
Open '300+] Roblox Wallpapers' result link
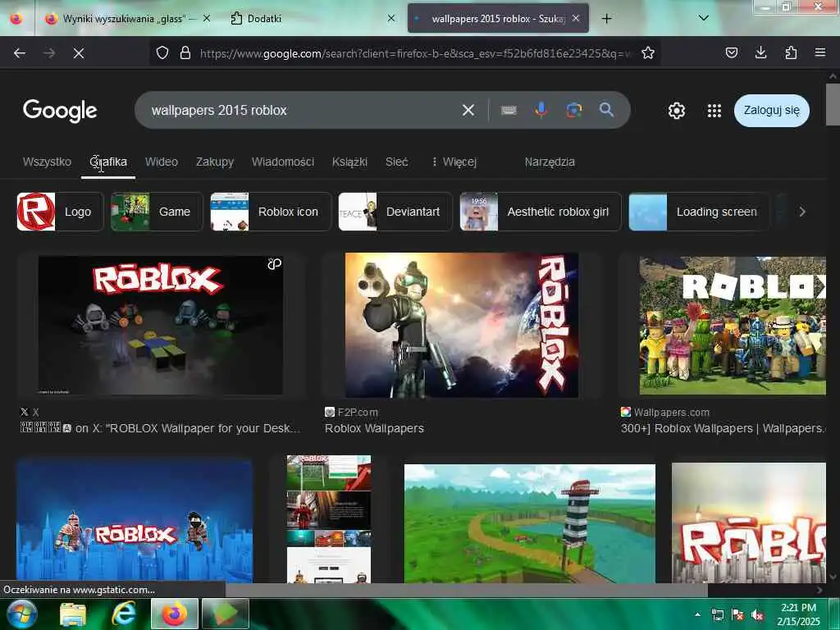[724, 428]
